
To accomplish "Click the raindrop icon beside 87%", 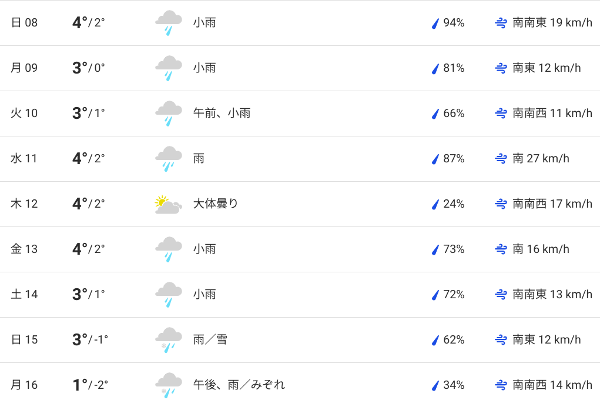I will 435,159.
